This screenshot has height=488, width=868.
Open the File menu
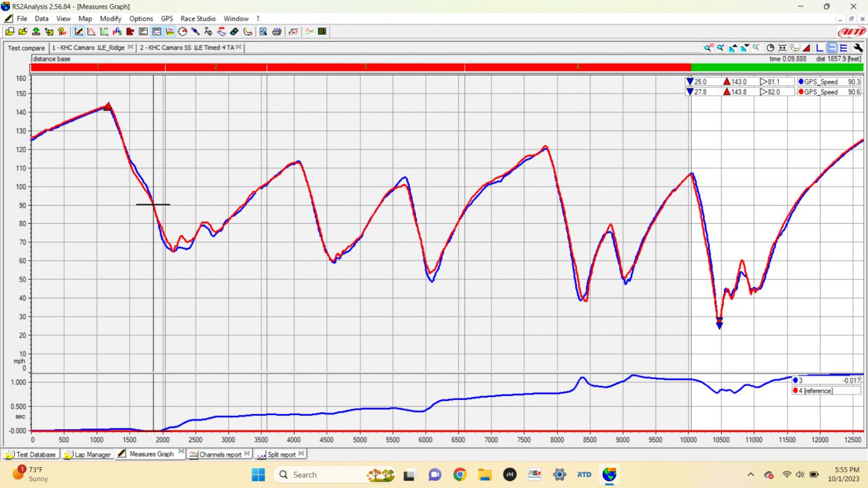(21, 19)
